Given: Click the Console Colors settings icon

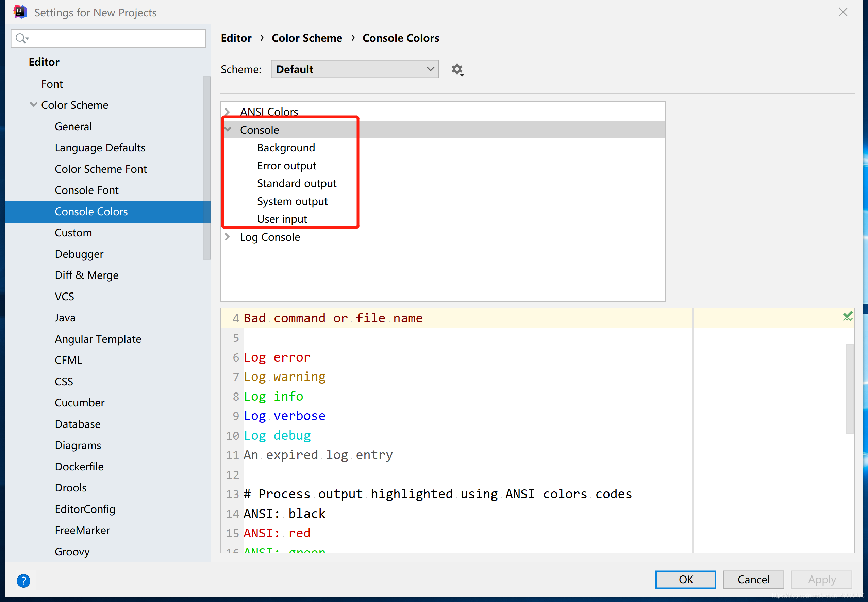Looking at the screenshot, I should [457, 69].
